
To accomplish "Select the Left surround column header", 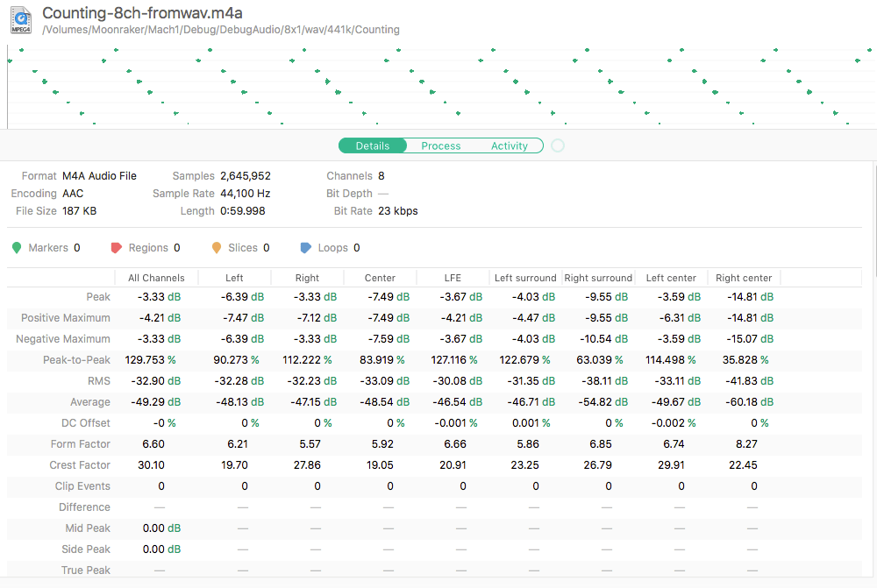I will (x=525, y=278).
